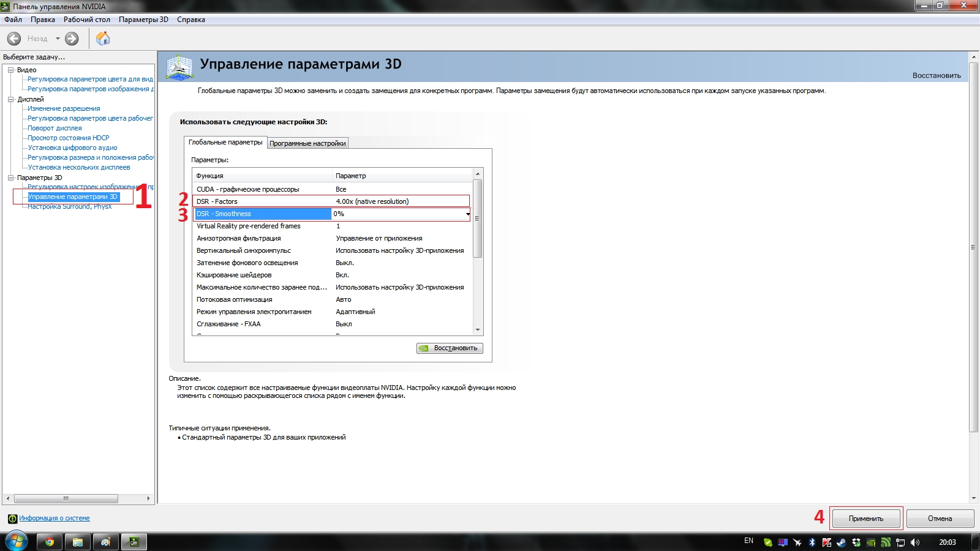The height and width of the screenshot is (551, 980).
Task: Click the main page scroll-down arrow
Action: (x=974, y=498)
